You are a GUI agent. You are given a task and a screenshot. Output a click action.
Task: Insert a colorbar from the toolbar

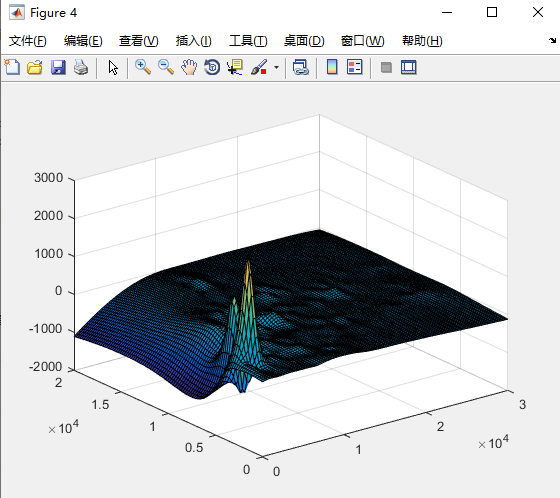click(x=332, y=67)
